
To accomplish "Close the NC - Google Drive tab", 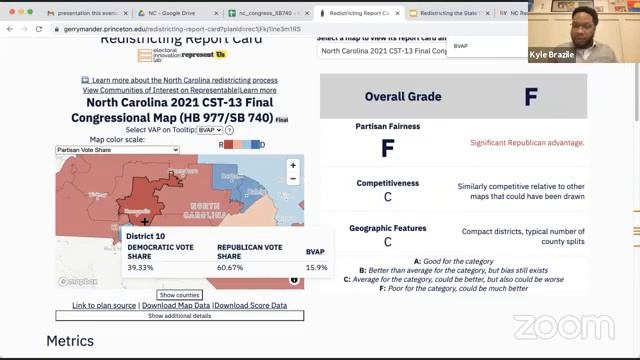I will pos(216,13).
